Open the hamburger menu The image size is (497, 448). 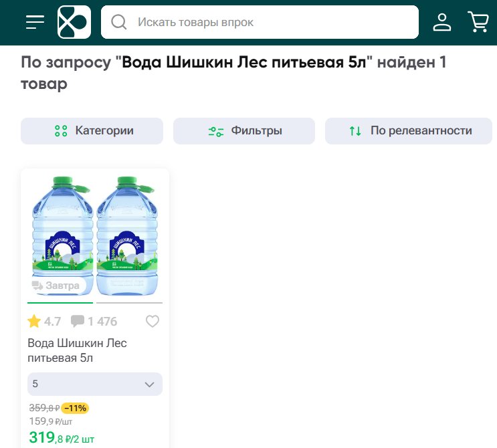point(35,22)
